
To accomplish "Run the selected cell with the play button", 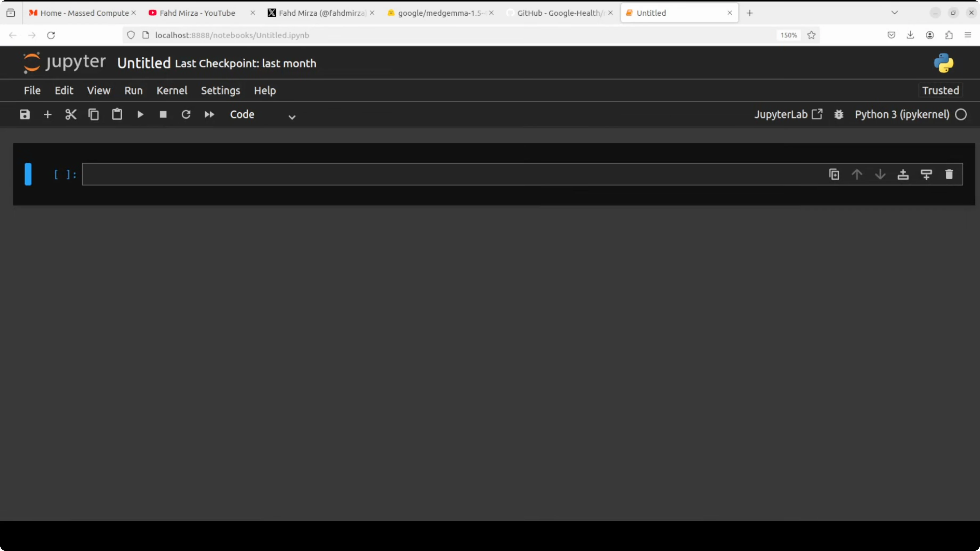I will click(140, 114).
